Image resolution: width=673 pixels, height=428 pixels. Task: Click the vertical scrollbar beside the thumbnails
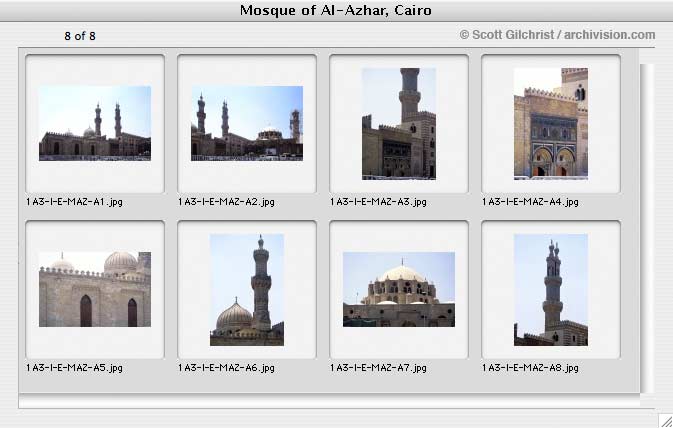[647, 228]
